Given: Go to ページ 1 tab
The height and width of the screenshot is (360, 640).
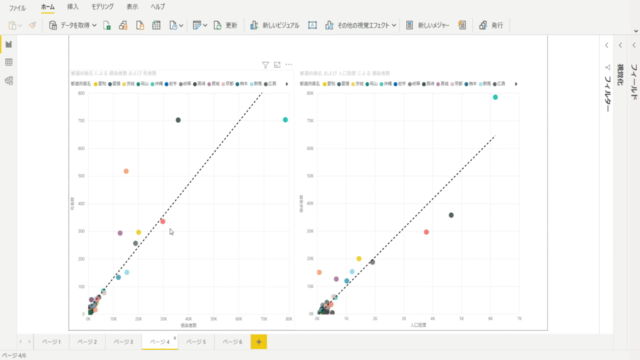Looking at the screenshot, I should [51, 342].
